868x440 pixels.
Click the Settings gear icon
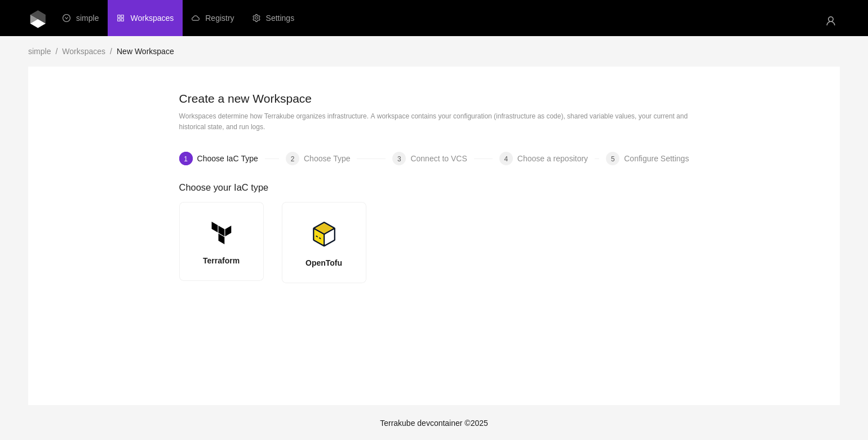(x=256, y=18)
